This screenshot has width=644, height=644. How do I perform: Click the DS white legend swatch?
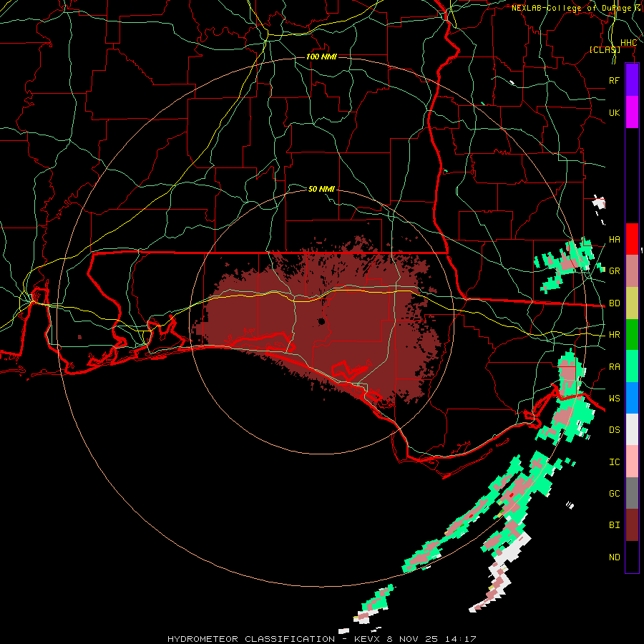pos(632,429)
